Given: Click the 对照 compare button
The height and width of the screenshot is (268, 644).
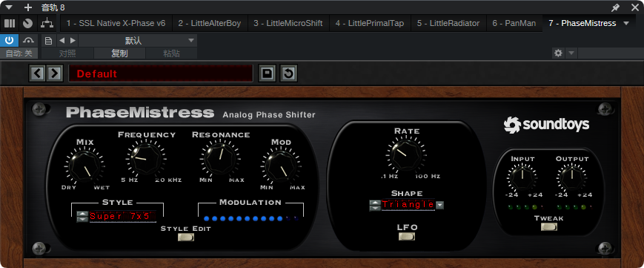Looking at the screenshot, I should coord(67,53).
